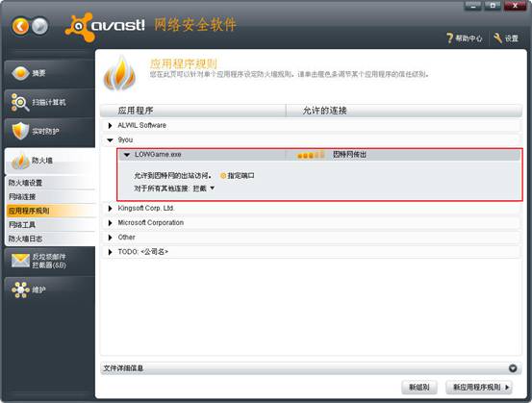Click the 9you group name

[125, 140]
